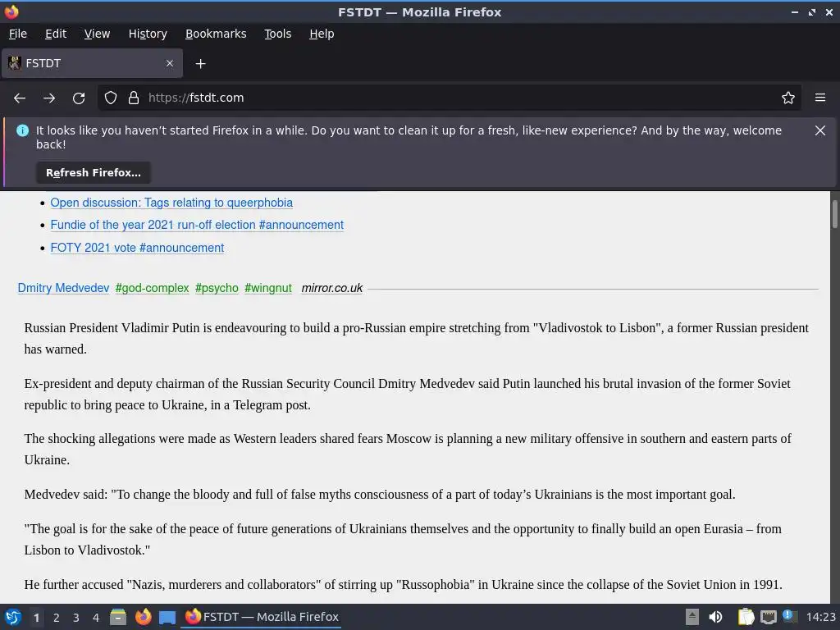This screenshot has width=840, height=630.
Task: Launch the file manager from the taskbar
Action: pyautogui.click(x=118, y=617)
